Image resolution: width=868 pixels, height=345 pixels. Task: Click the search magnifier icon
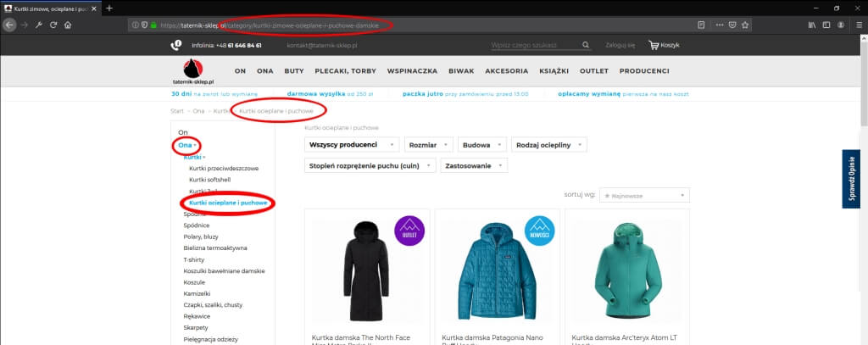tap(586, 45)
